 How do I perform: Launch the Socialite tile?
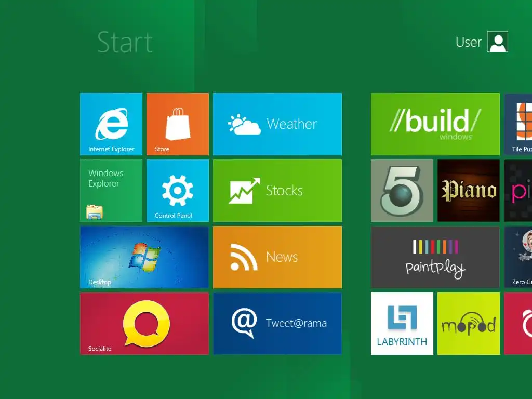coord(144,323)
